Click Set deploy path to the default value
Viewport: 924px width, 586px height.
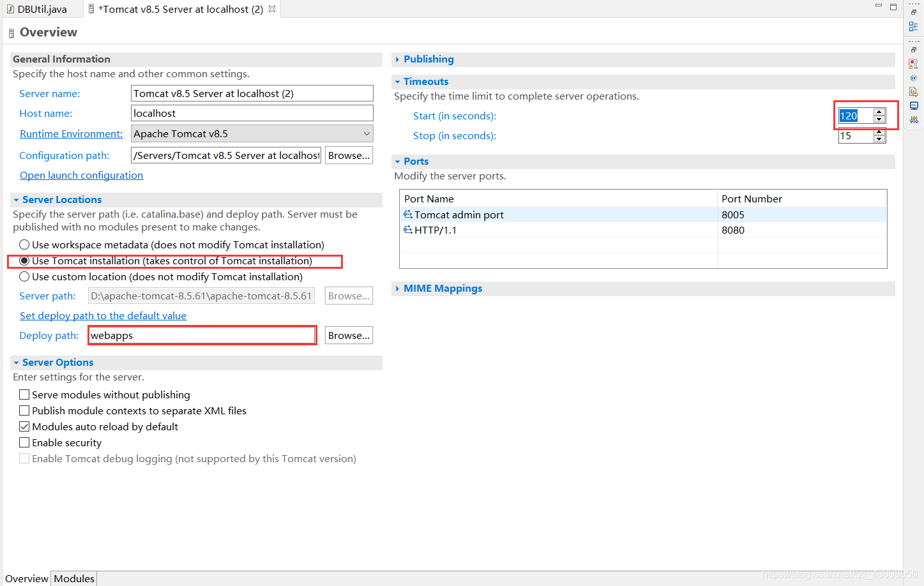103,315
